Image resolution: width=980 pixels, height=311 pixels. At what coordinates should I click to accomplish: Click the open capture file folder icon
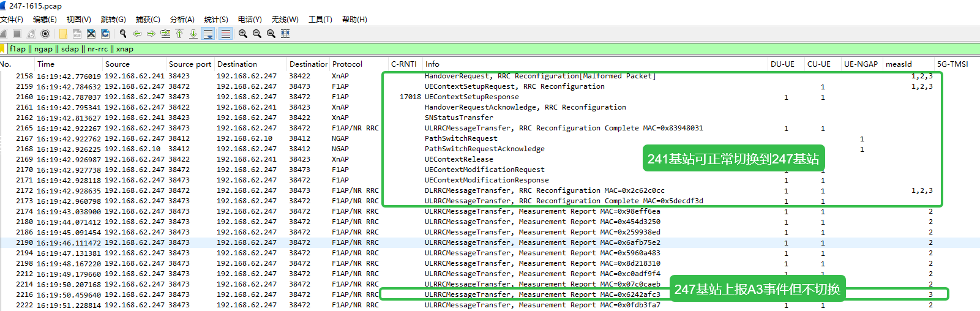[x=63, y=34]
